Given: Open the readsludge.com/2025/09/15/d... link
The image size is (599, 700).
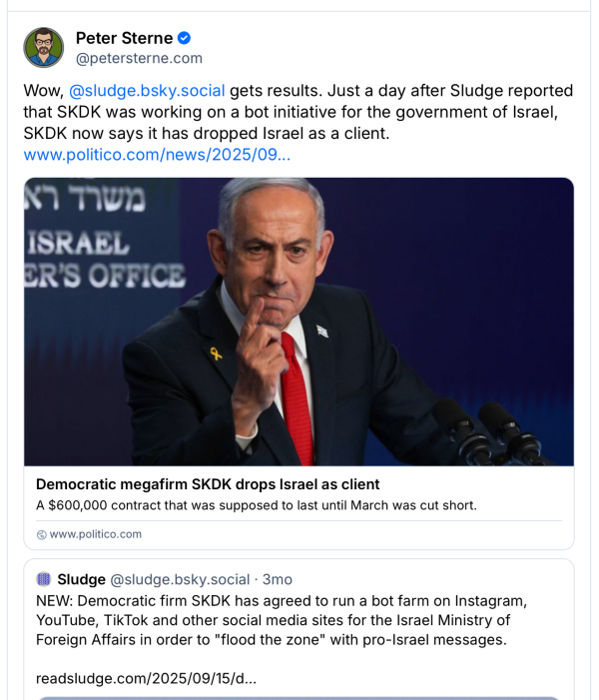Looking at the screenshot, I should (x=146, y=678).
